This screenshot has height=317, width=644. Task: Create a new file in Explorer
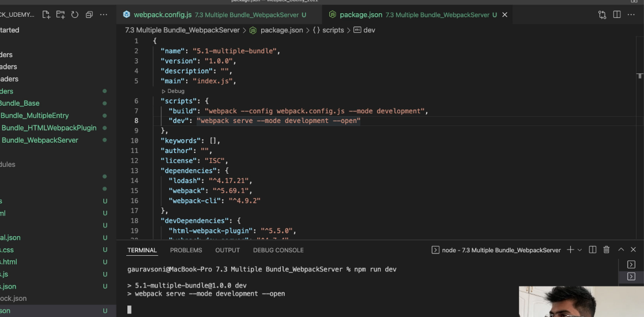pyautogui.click(x=46, y=15)
